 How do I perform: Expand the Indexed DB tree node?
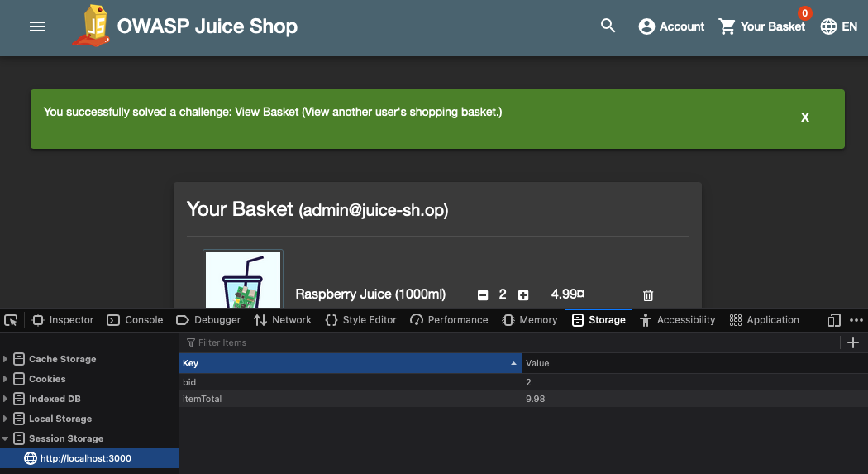(x=5, y=399)
